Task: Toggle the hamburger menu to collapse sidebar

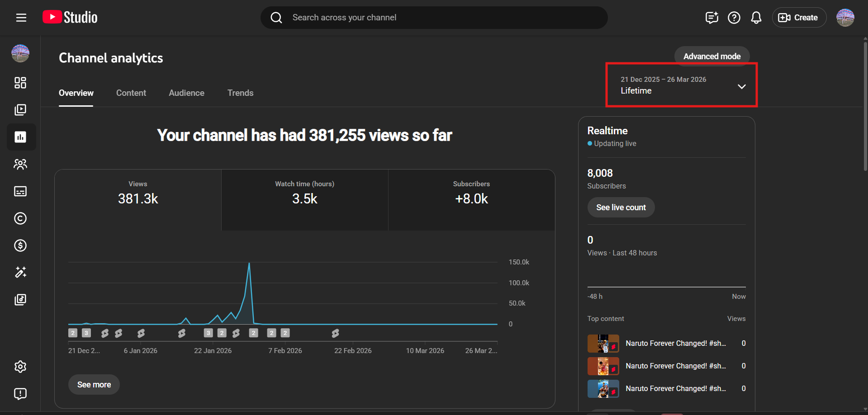Action: click(x=21, y=18)
